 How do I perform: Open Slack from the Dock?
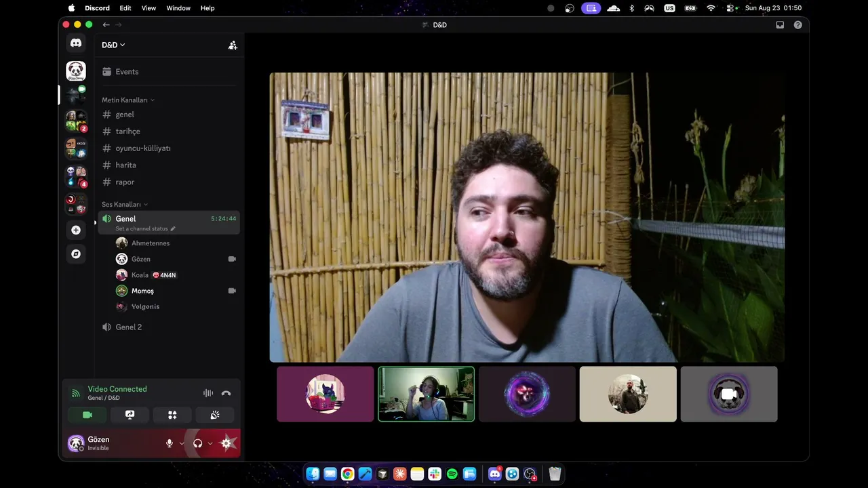pos(435,474)
